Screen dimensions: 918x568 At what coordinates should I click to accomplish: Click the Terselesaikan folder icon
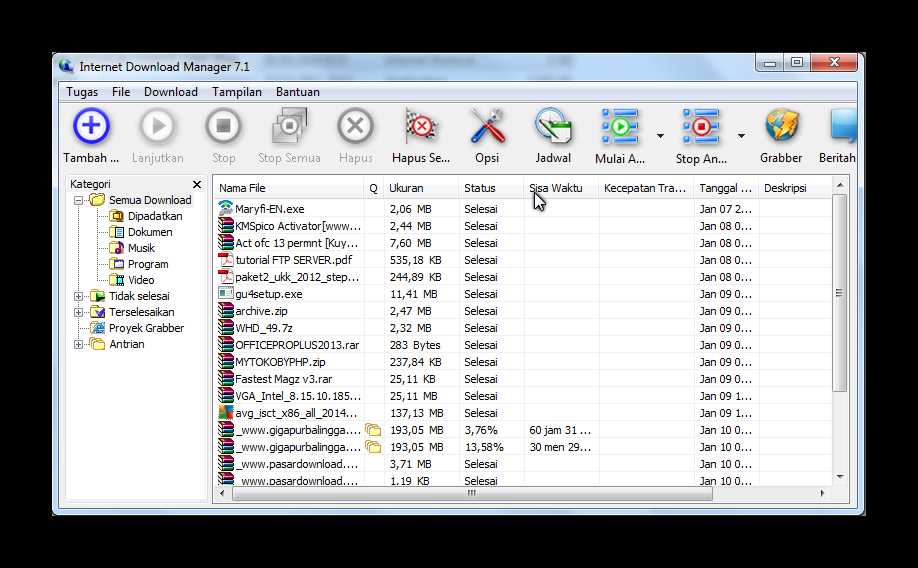pyautogui.click(x=97, y=312)
